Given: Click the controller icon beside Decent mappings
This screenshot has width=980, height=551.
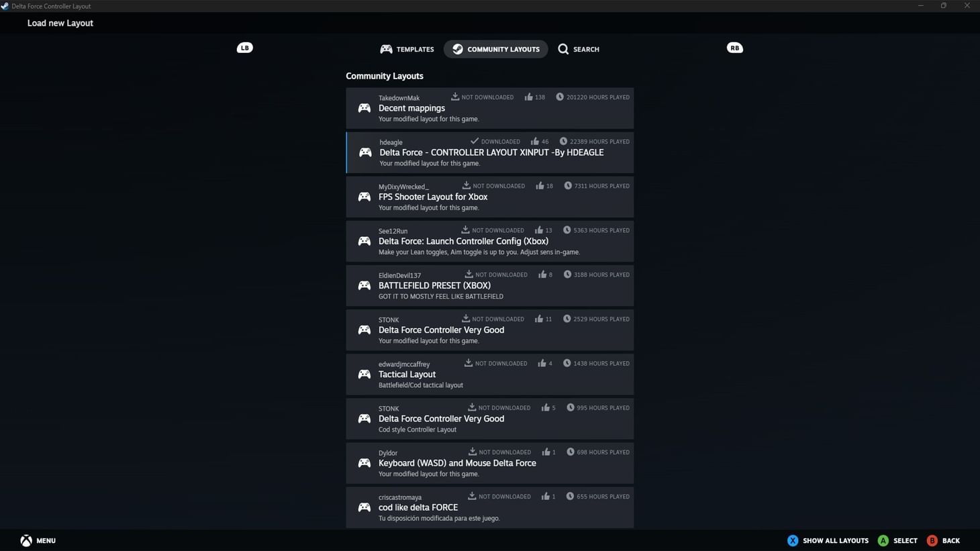Looking at the screenshot, I should pyautogui.click(x=364, y=107).
